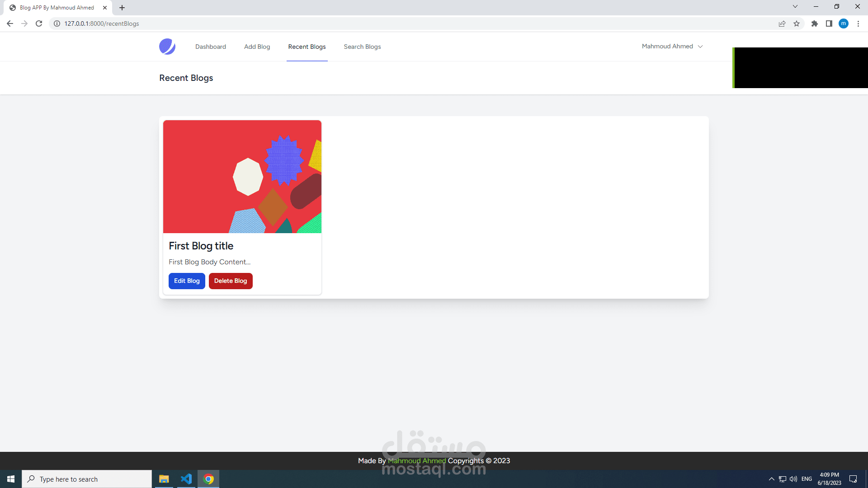Open Chrome profile avatar
This screenshot has width=868, height=488.
point(843,23)
